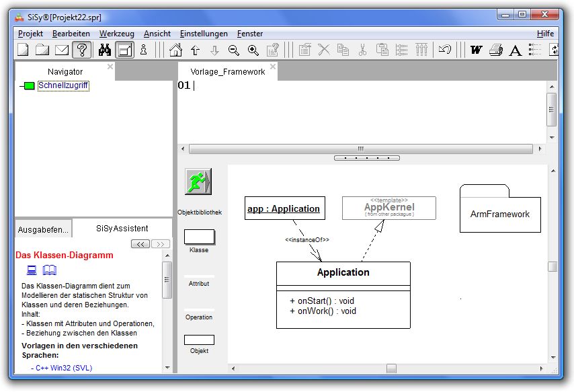
Task: Click the large A font icon
Action: point(516,50)
